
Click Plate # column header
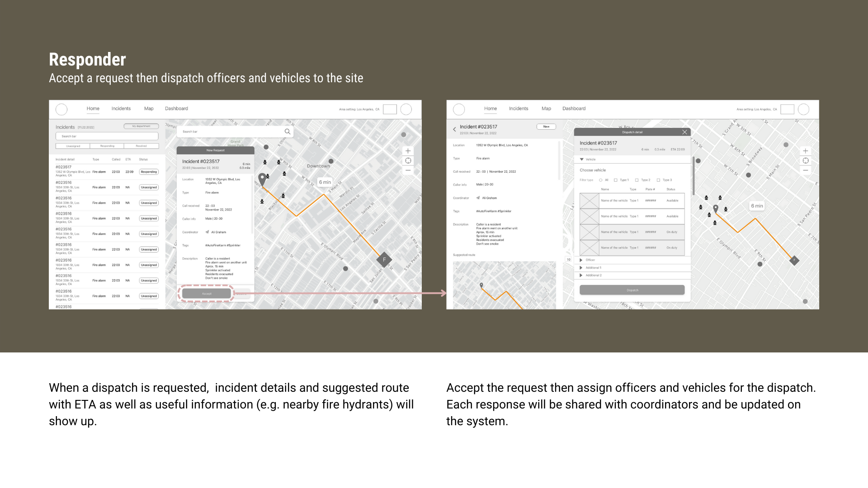650,189
